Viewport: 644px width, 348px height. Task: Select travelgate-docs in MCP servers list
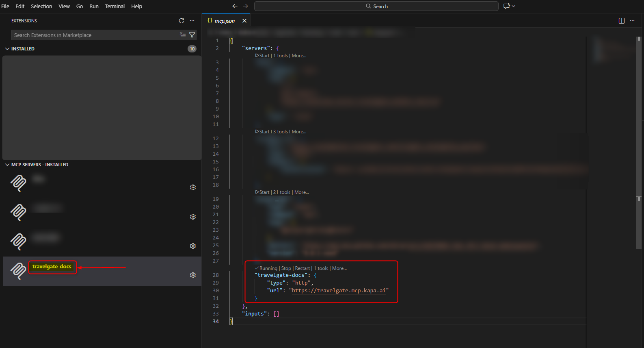pyautogui.click(x=52, y=267)
